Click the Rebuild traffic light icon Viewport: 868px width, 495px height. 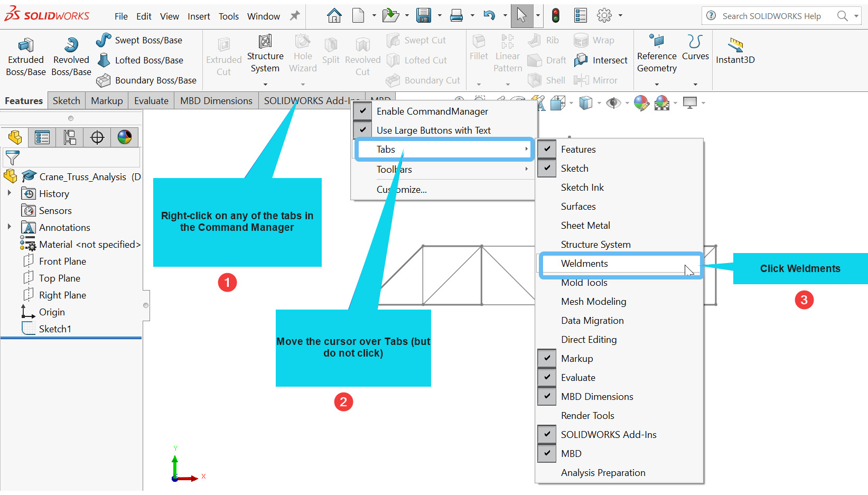point(556,16)
